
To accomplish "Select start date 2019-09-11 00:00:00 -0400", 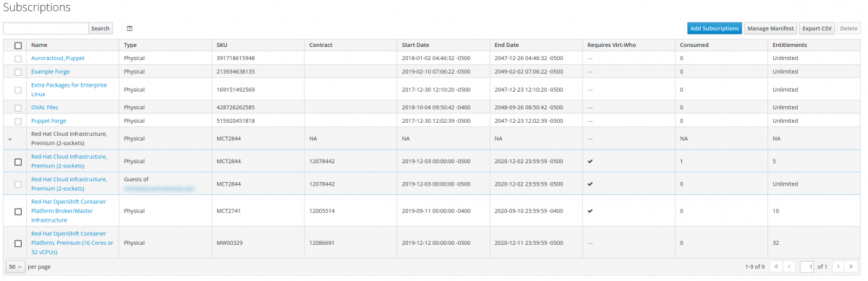I will [436, 211].
